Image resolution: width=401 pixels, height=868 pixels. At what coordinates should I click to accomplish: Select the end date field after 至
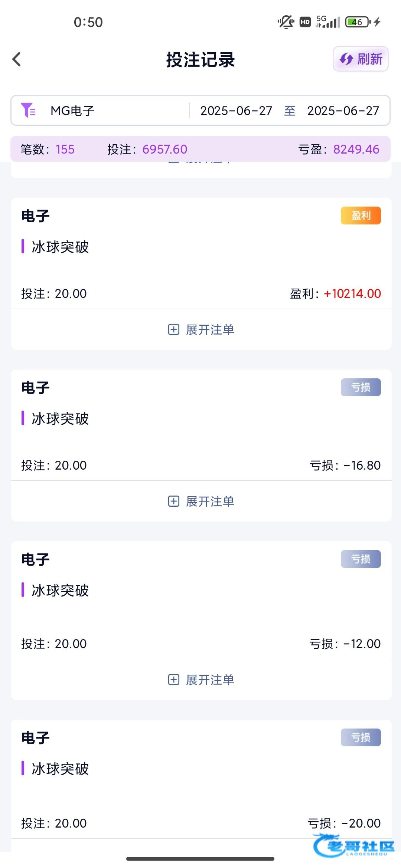coord(343,111)
